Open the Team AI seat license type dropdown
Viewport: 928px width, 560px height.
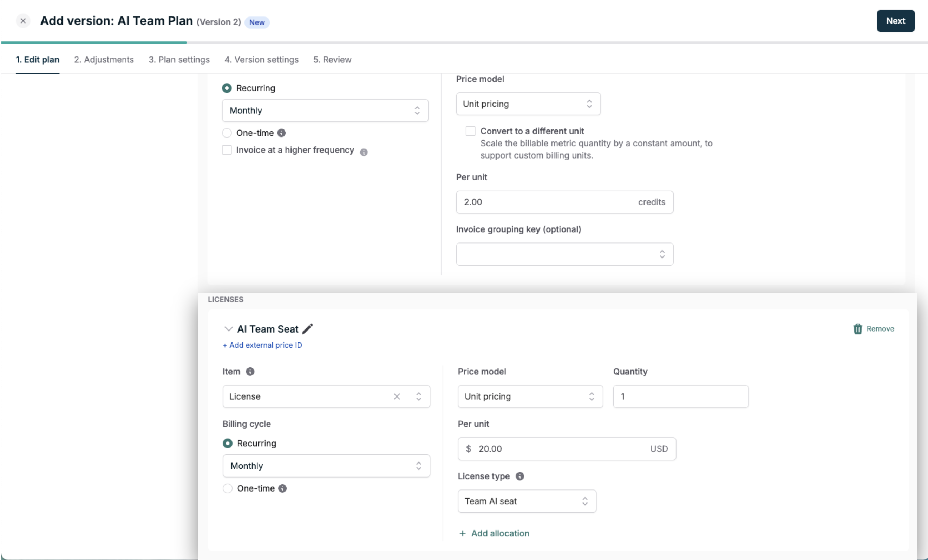coord(527,501)
